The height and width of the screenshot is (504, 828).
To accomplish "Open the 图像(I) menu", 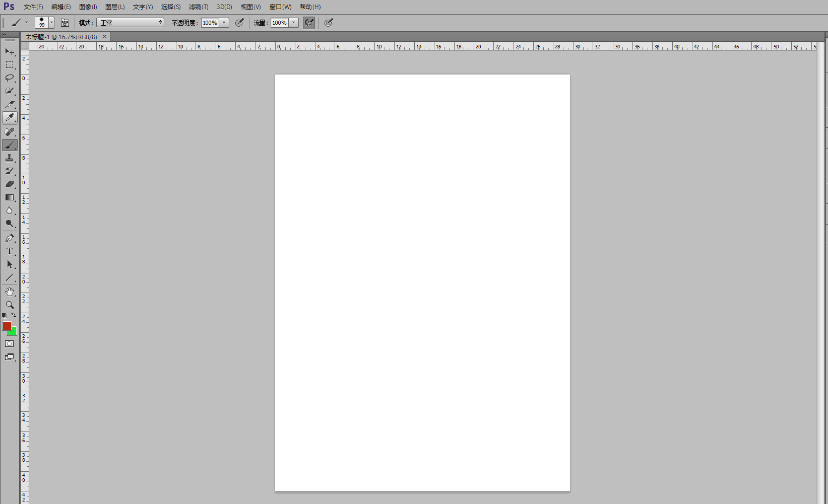I will (x=88, y=7).
